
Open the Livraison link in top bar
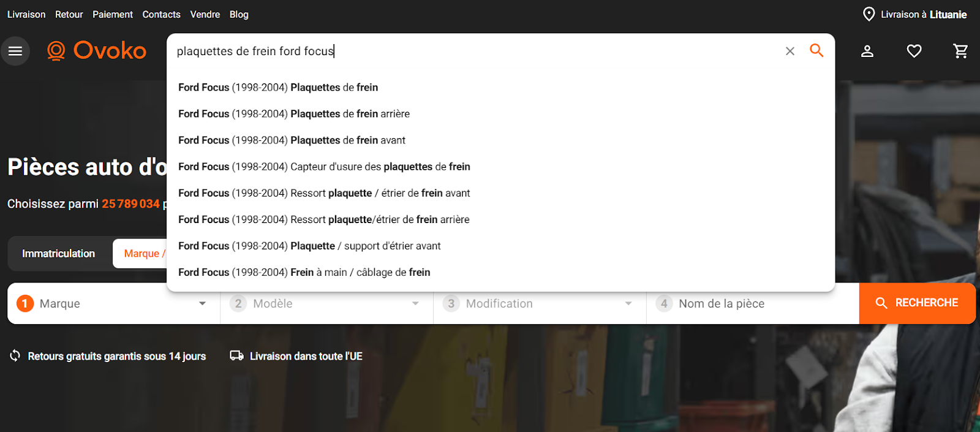[x=26, y=14]
